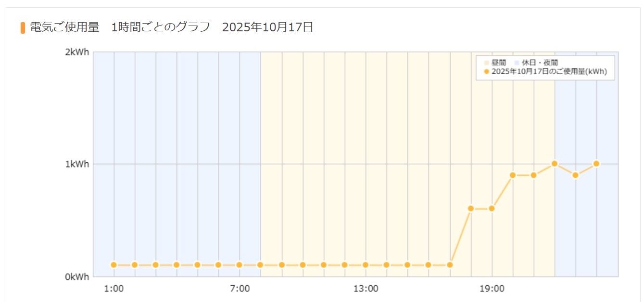Click the last data point on the line
Screen dimensions: 644x302
(x=596, y=164)
